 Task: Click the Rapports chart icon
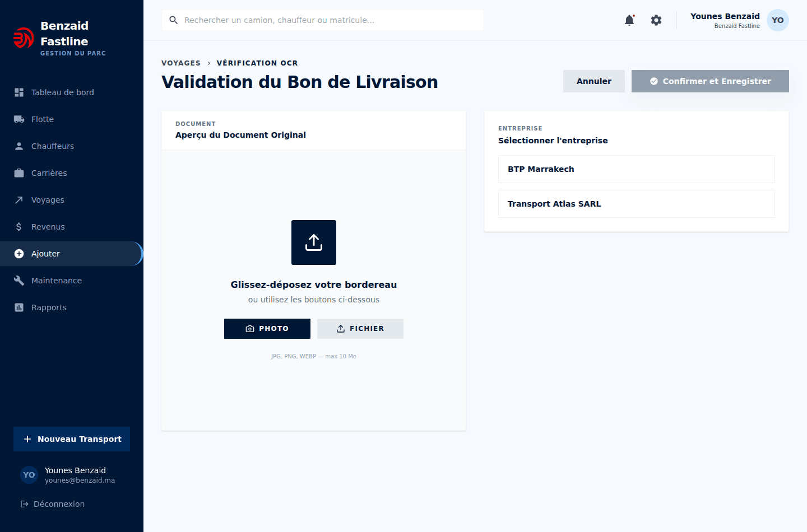(x=19, y=307)
